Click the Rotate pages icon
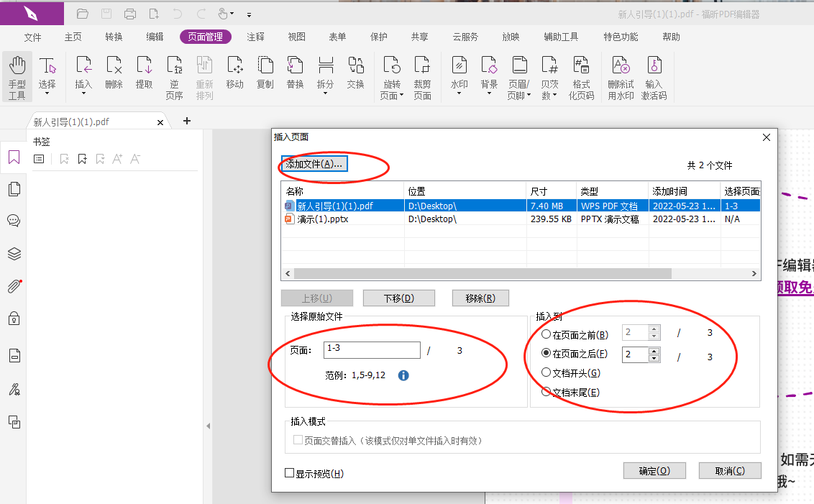The height and width of the screenshot is (504, 814). [391, 66]
